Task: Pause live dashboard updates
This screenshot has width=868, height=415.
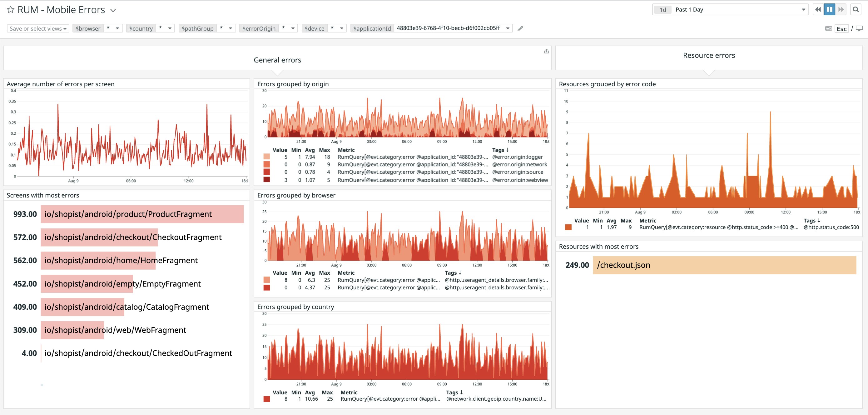Action: click(829, 9)
